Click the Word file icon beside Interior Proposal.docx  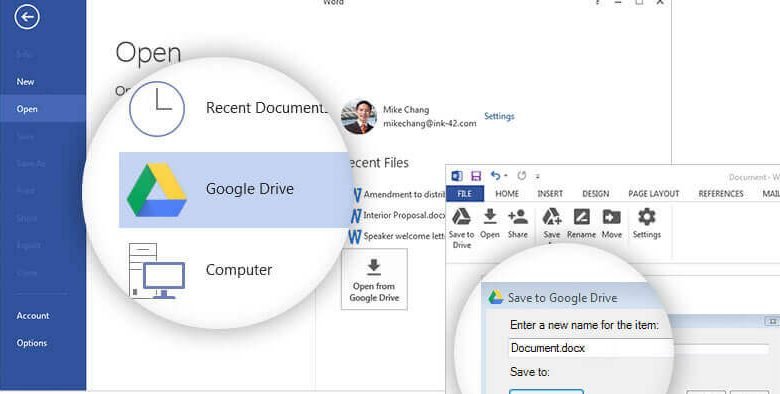point(356,215)
